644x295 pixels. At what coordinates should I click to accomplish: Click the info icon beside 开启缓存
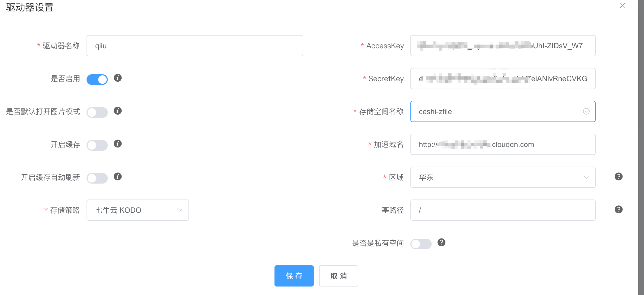click(x=118, y=144)
